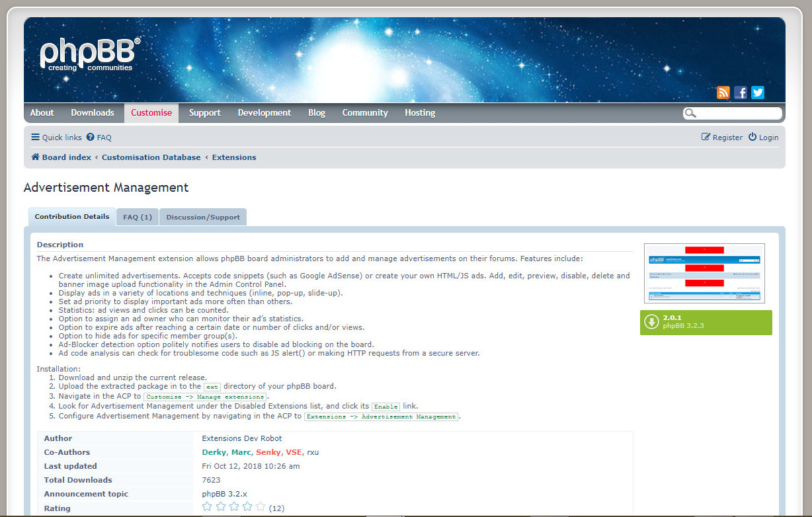Click the Rating row label
This screenshot has height=517, width=812.
[x=58, y=508]
